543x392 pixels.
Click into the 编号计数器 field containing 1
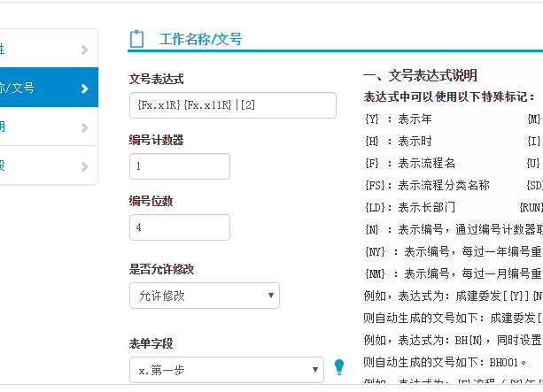[x=179, y=166]
